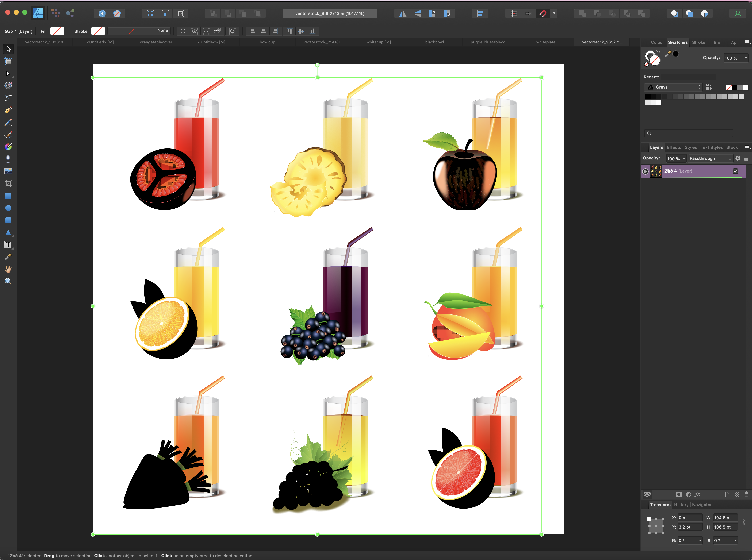Select the Colour Picker eyedropper tool
Screen dimensions: 752x560
point(8,257)
